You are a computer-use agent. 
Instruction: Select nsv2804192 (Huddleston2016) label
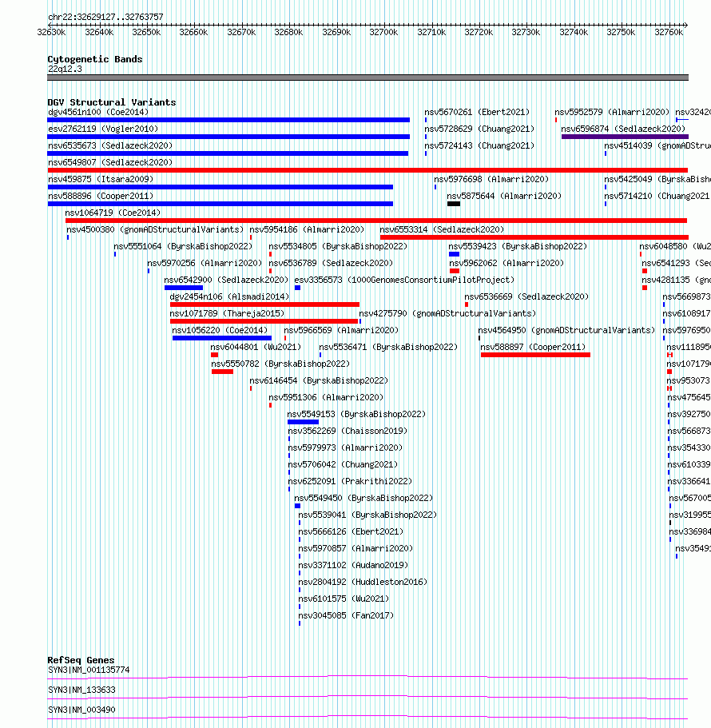coord(363,582)
